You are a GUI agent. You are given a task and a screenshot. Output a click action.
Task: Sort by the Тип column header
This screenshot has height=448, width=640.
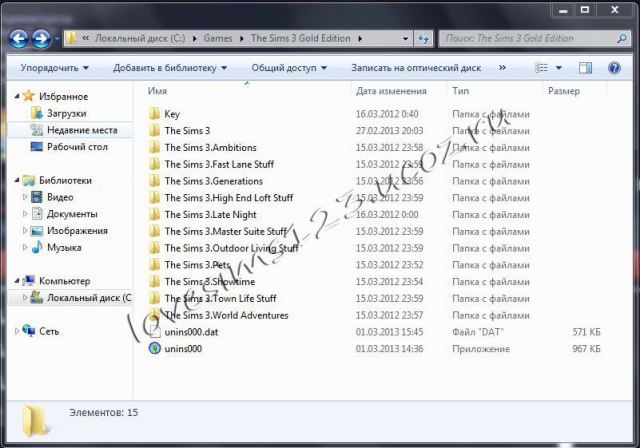(x=460, y=91)
